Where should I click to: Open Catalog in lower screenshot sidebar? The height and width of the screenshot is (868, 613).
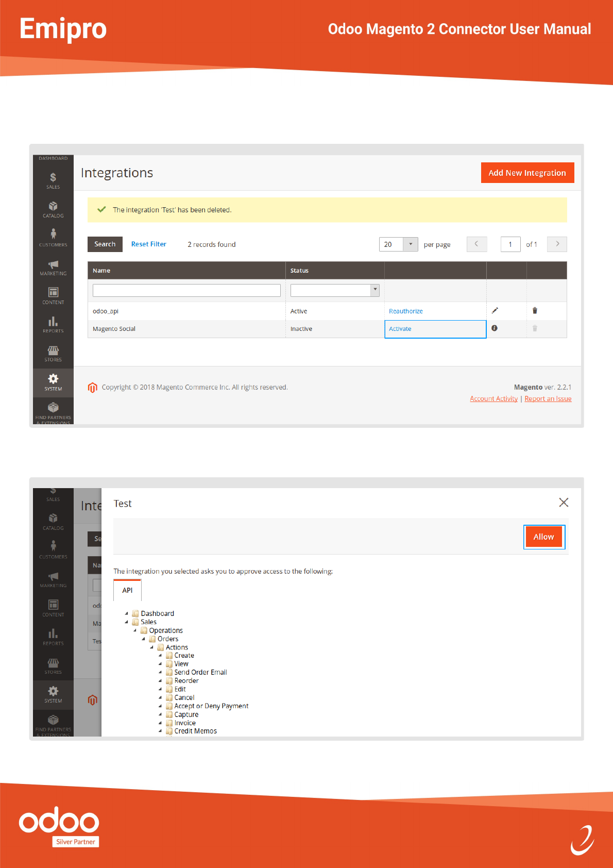tap(53, 522)
